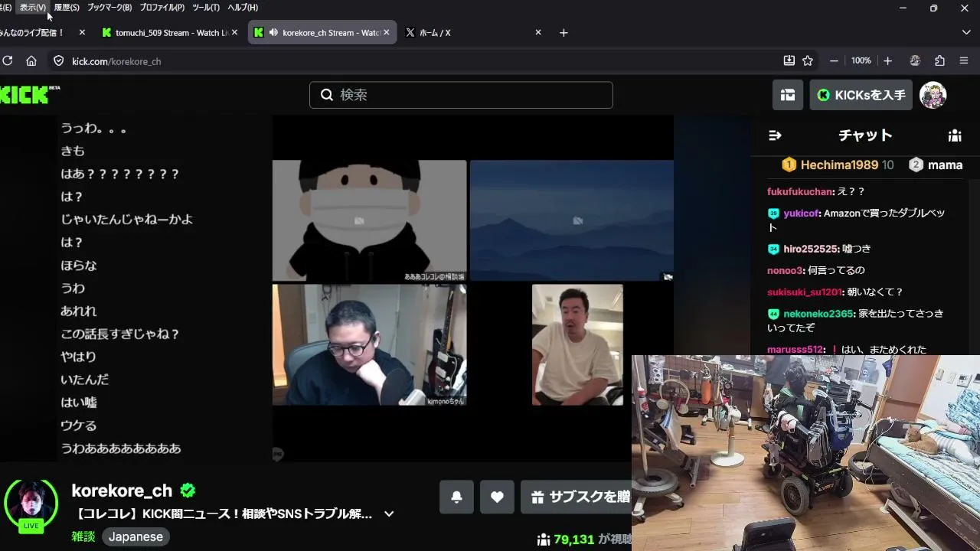The width and height of the screenshot is (980, 551).
Task: Open the user profile avatar menu
Action: (933, 95)
